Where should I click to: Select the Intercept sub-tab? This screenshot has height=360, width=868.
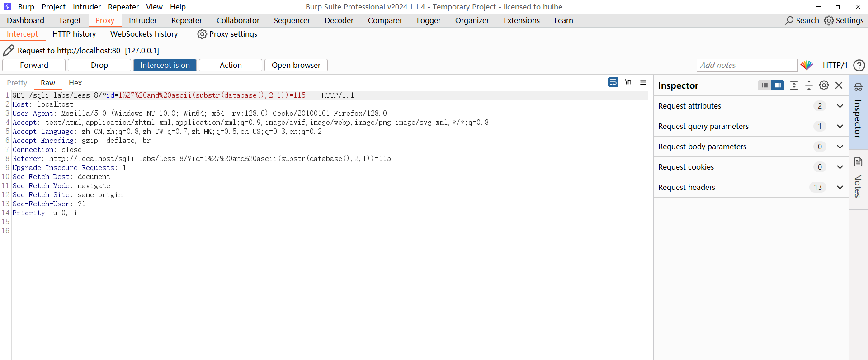point(22,34)
